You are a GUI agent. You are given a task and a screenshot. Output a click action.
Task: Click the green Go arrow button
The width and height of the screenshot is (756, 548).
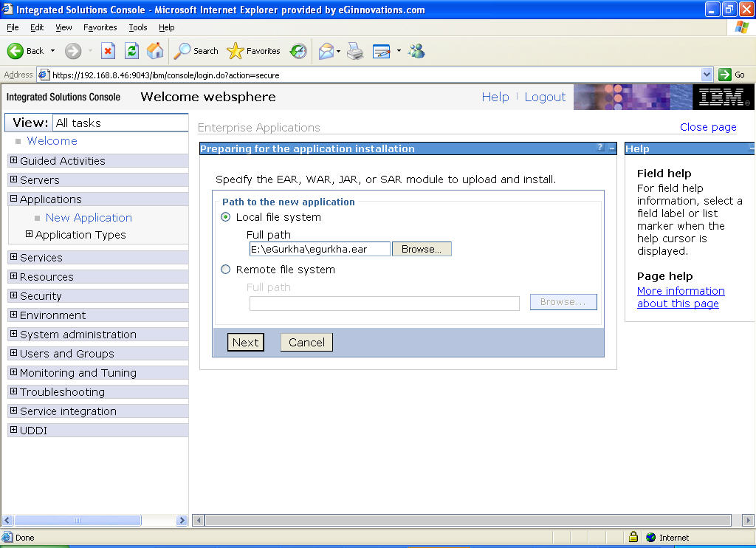725,75
